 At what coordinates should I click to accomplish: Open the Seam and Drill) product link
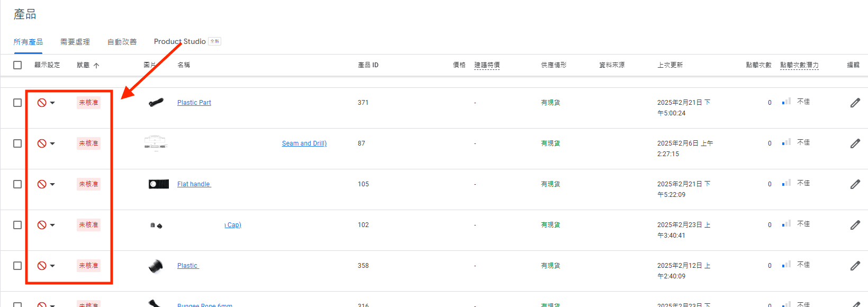[304, 143]
